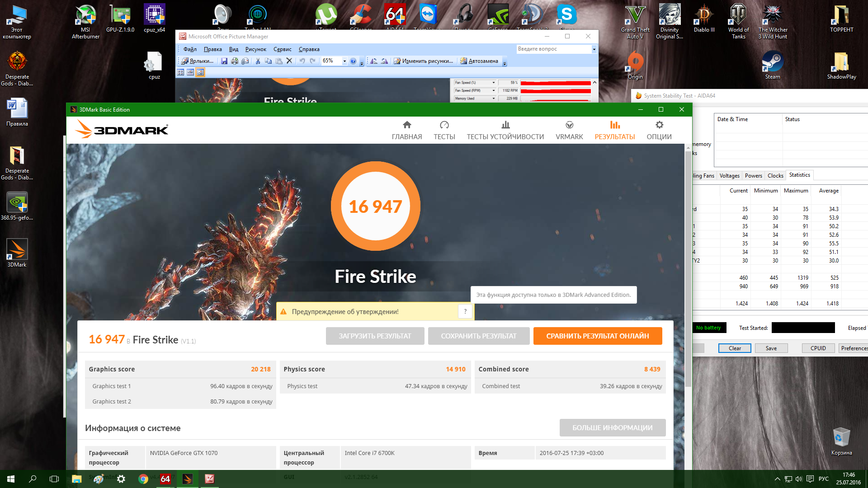The width and height of the screenshot is (868, 488).
Task: Switch to filmstrip view in Picture Manager
Action: point(190,72)
